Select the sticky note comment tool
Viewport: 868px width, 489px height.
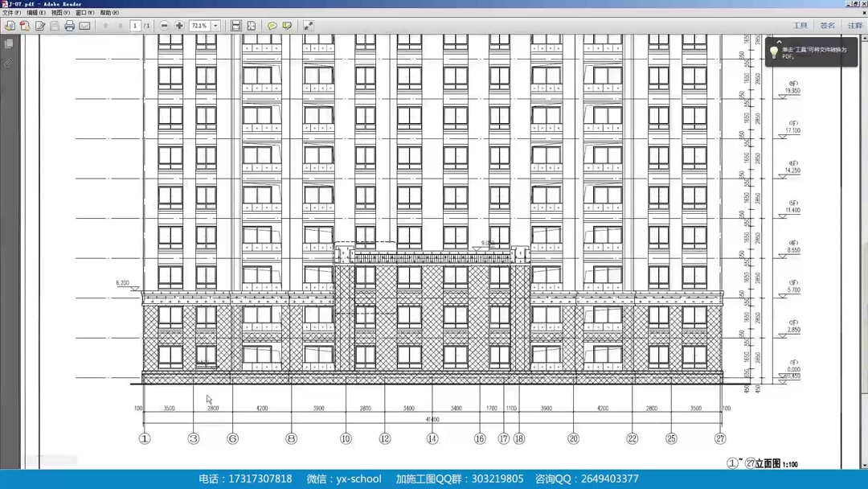click(x=272, y=25)
